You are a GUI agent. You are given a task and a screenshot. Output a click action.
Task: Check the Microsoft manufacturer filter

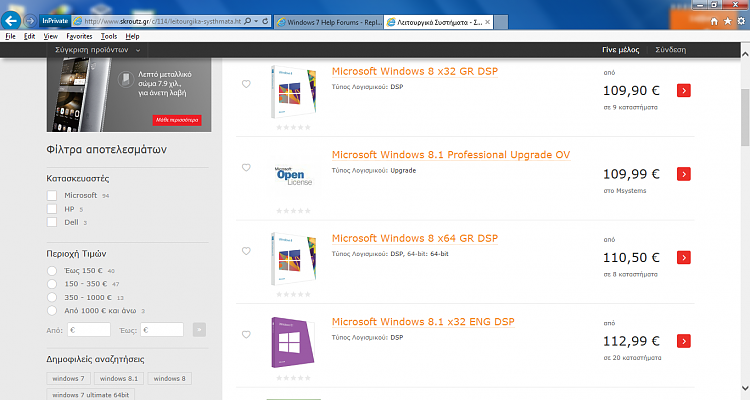52,195
